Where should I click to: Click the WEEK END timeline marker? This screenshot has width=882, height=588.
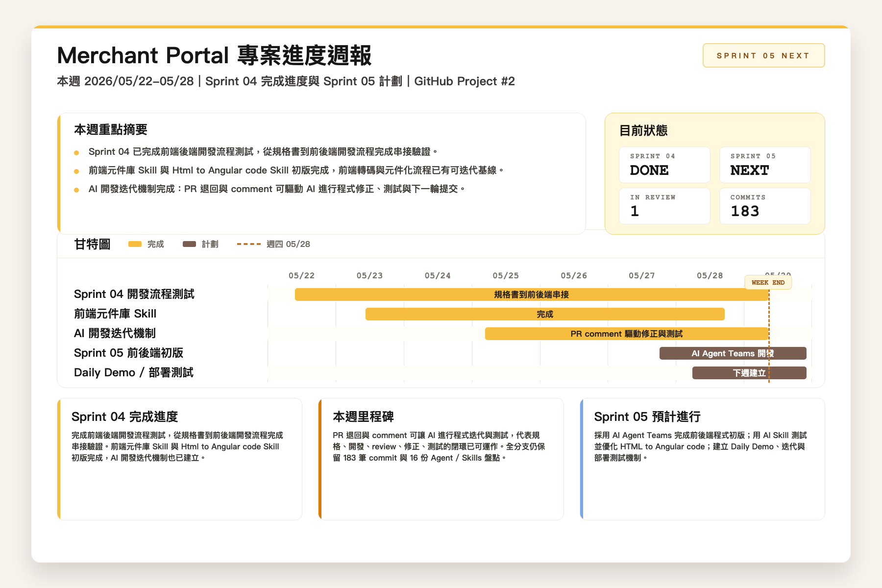pos(768,282)
